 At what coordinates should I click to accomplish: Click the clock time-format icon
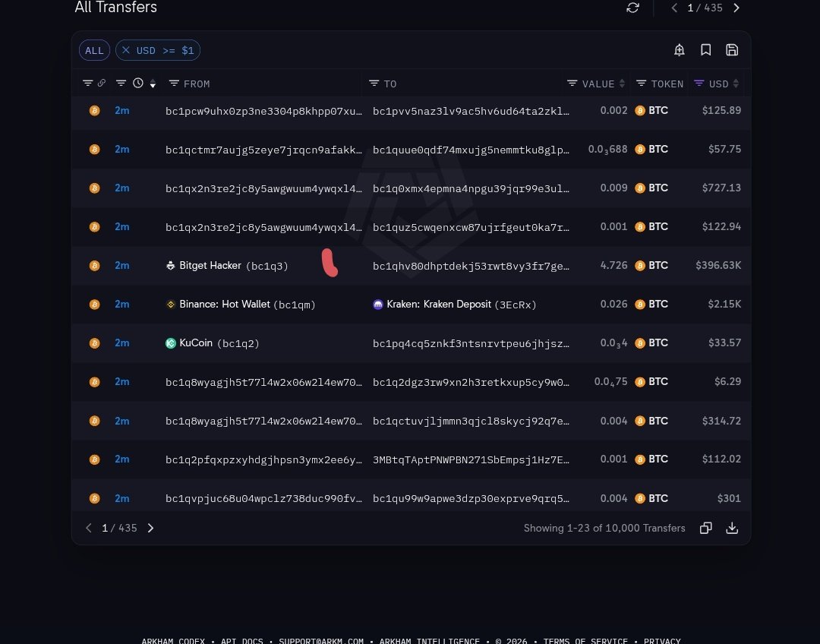[138, 84]
